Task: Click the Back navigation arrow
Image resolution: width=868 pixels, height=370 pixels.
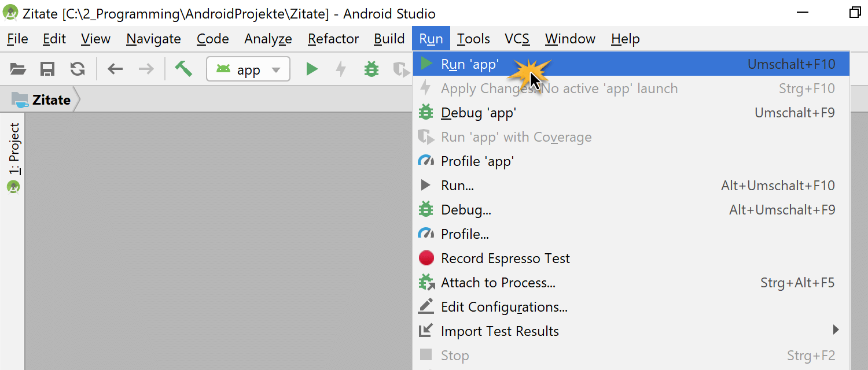Action: tap(115, 69)
